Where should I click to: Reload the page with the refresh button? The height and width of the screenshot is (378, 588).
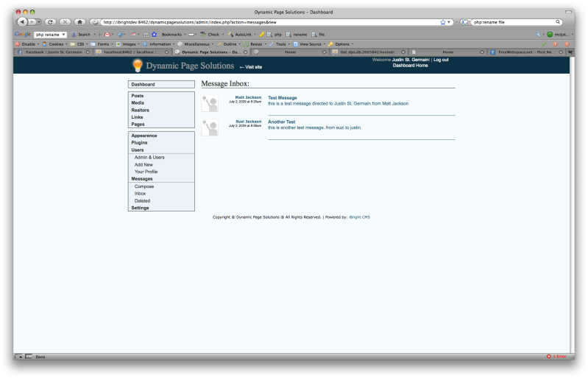[50, 22]
